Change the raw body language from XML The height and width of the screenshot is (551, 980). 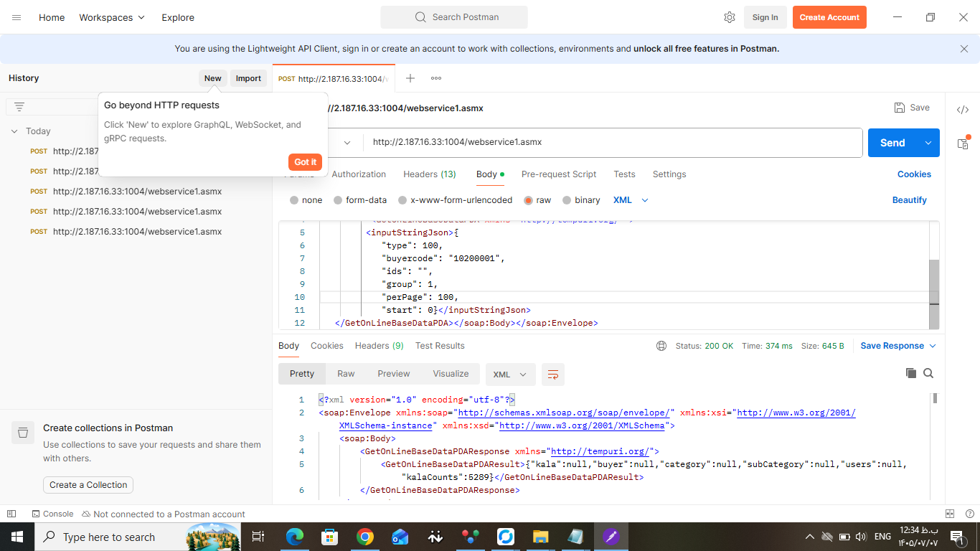(x=631, y=200)
